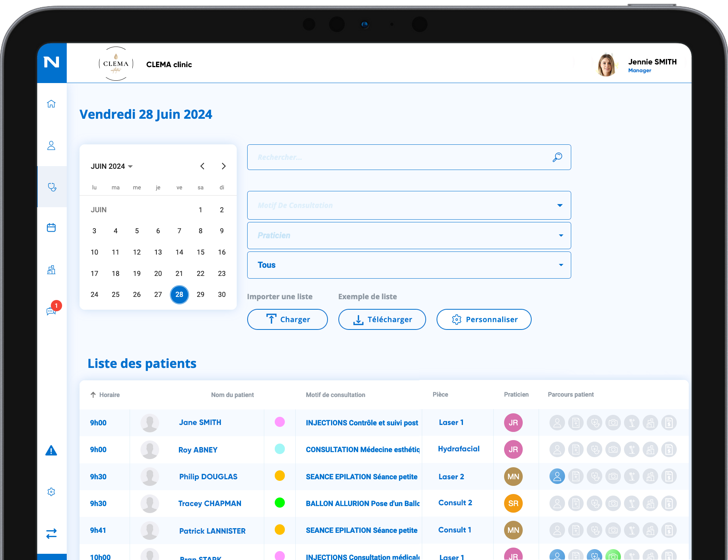Click the Personnaliser button
Image resolution: width=728 pixels, height=560 pixels.
484,319
